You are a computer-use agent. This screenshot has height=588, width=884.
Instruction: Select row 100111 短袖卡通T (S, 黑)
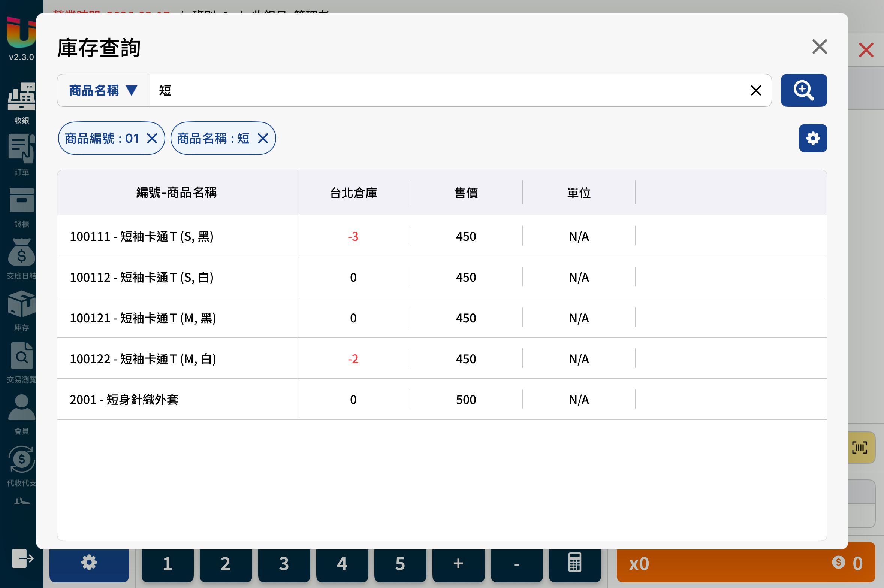point(441,236)
